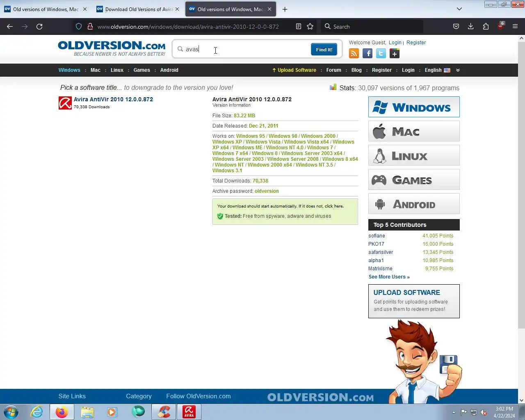Open tracking protection shield icon
Image resolution: width=525 pixels, height=420 pixels.
(79, 26)
